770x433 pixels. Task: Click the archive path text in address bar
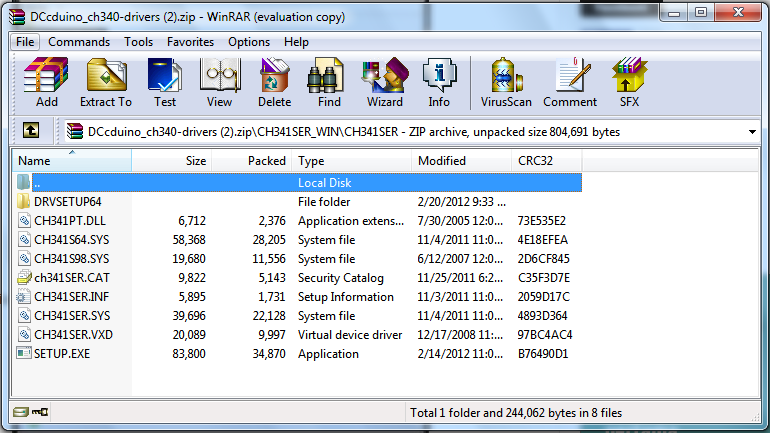[x=354, y=132]
